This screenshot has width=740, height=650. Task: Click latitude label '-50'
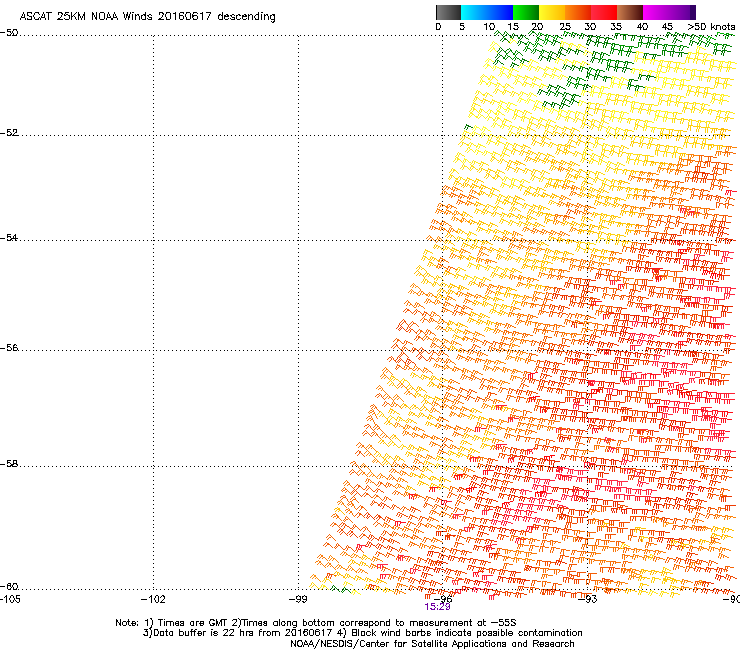coord(9,33)
